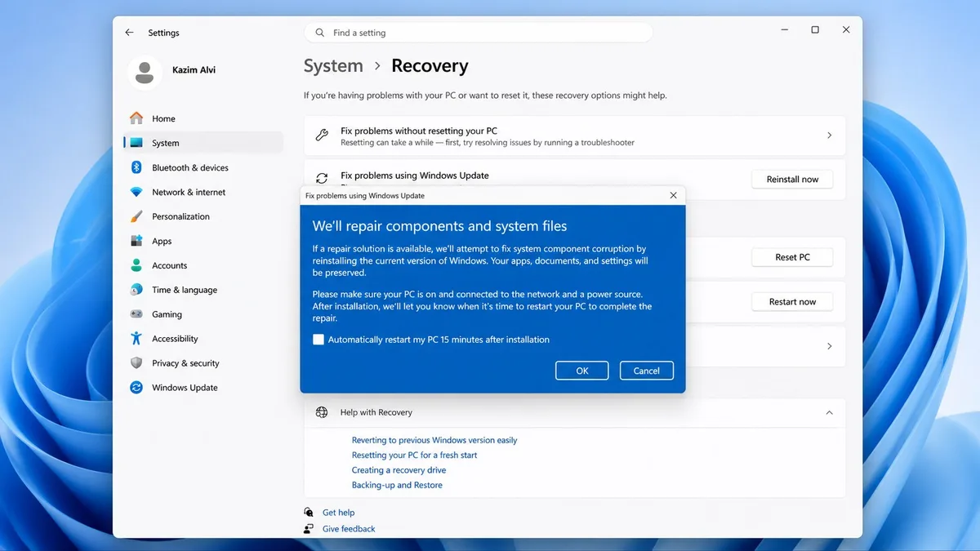Click the search magnifier icon
This screenshot has width=980, height=551.
[319, 33]
